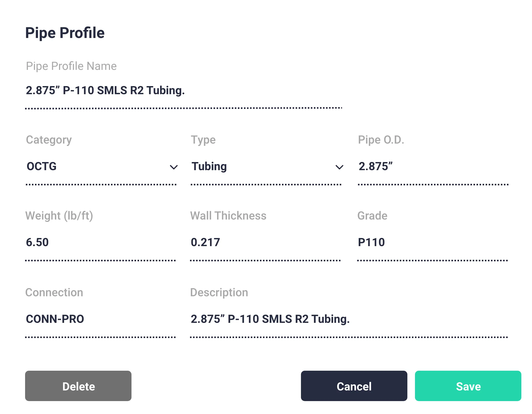Screen dimensions: 532x414
Task: Expand the Category chevron arrow
Action: point(174,167)
